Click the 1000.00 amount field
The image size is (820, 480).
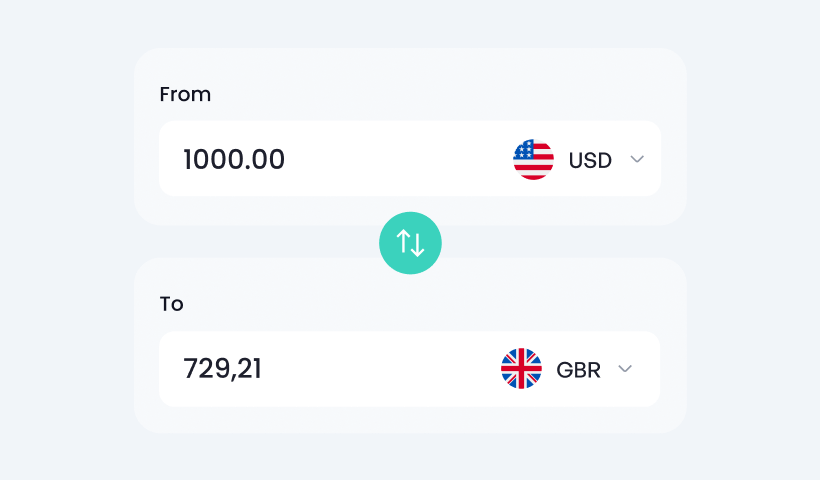click(234, 159)
